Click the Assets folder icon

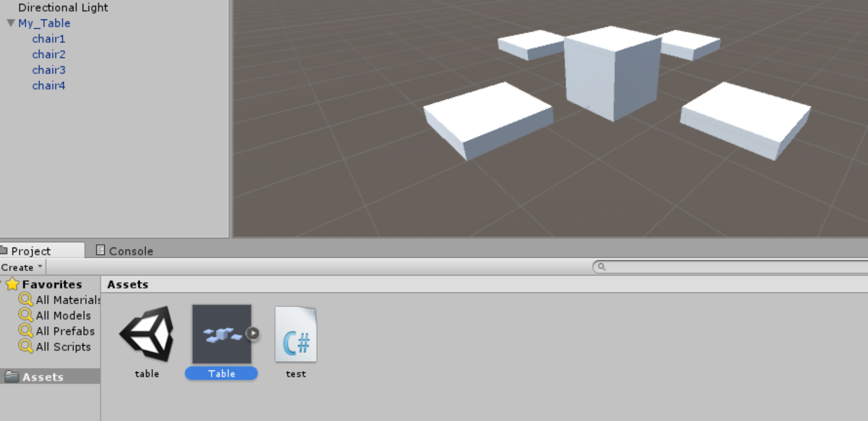pyautogui.click(x=12, y=377)
